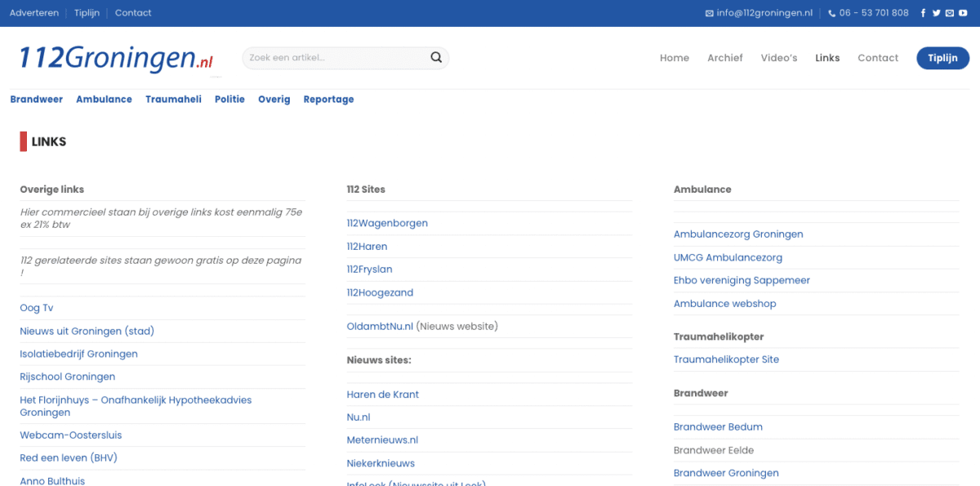Click the search magnifier icon
This screenshot has height=486, width=980.
(436, 58)
